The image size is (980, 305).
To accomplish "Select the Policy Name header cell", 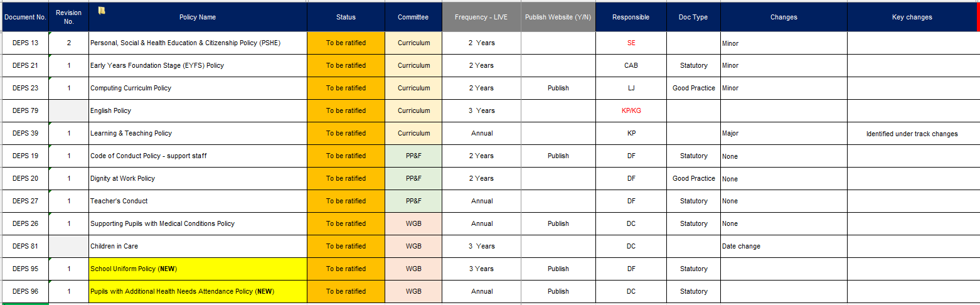I will 198,17.
